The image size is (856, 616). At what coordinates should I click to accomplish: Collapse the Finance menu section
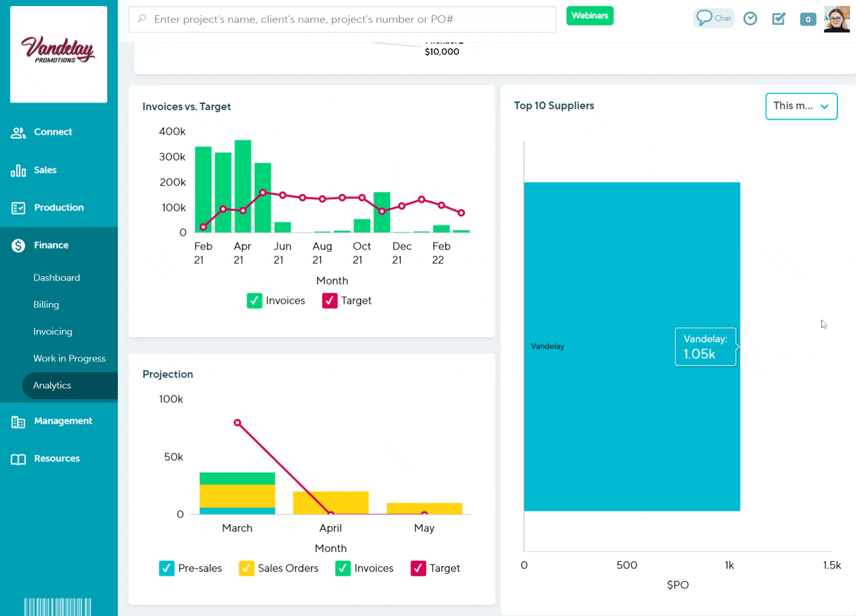(51, 245)
